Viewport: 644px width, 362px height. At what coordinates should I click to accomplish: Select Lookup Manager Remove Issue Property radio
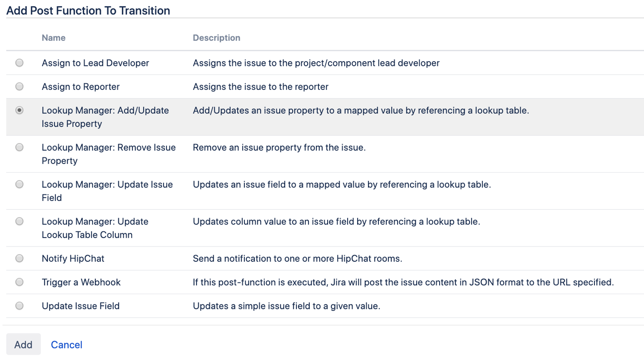point(19,147)
